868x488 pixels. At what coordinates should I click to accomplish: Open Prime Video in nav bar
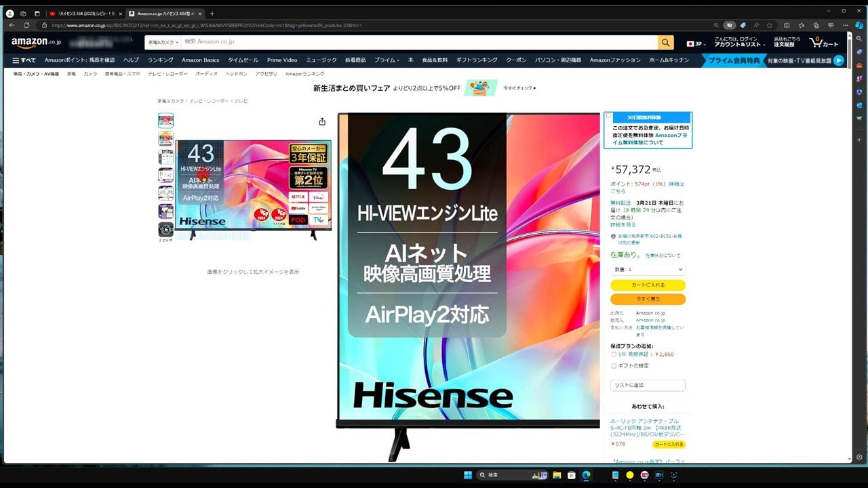click(x=282, y=60)
